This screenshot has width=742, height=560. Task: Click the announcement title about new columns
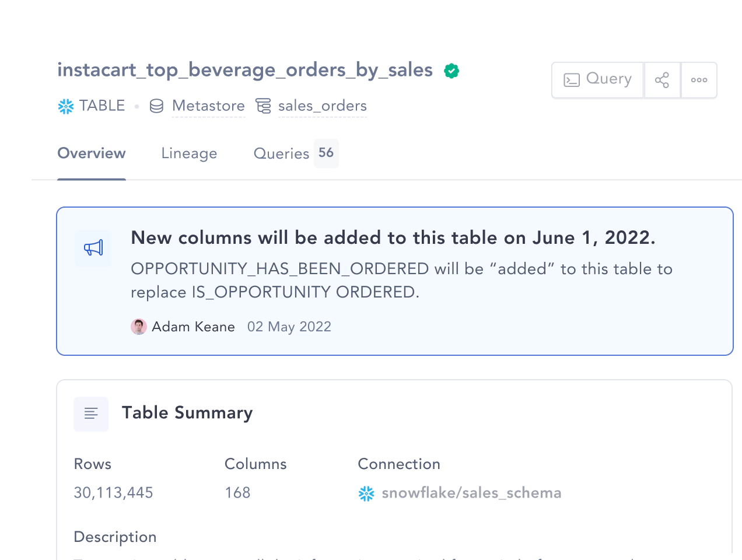(x=393, y=238)
